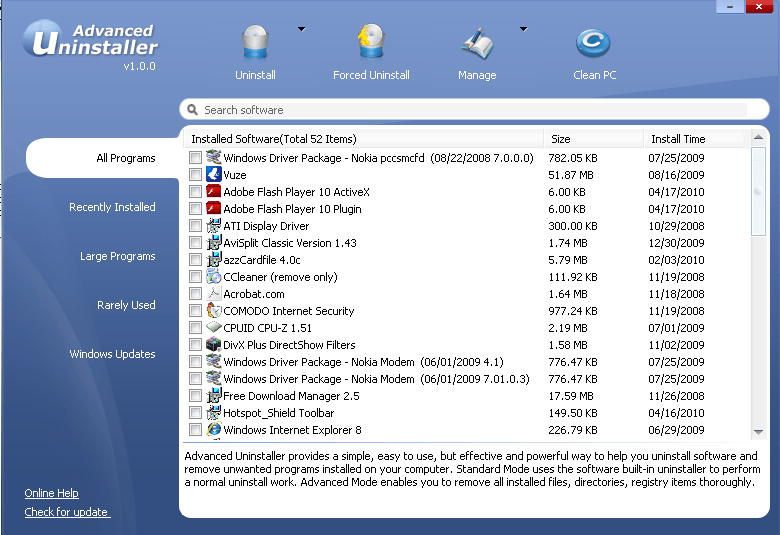780x535 pixels.
Task: Click the Windows Internet Explorer 8 icon
Action: coord(214,429)
